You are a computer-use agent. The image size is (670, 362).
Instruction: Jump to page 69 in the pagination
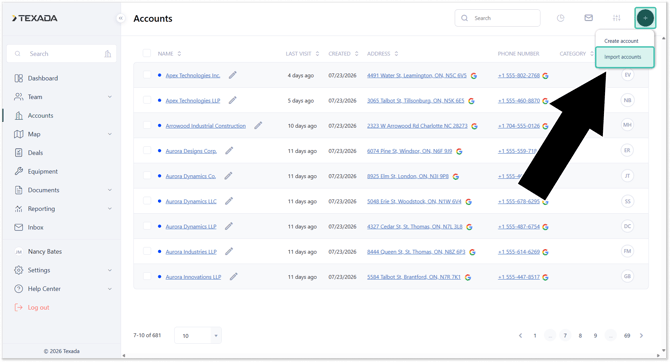point(627,336)
